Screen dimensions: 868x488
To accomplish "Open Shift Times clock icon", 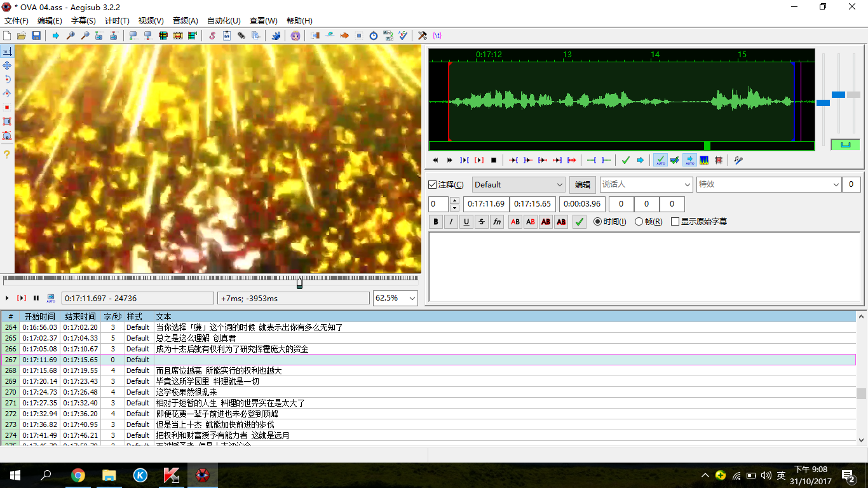I will coord(374,36).
